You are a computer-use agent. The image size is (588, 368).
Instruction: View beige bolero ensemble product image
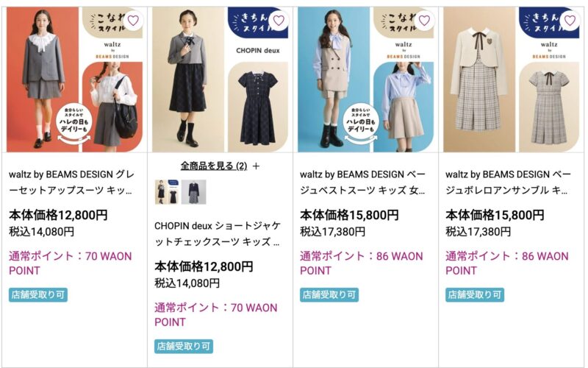click(511, 79)
